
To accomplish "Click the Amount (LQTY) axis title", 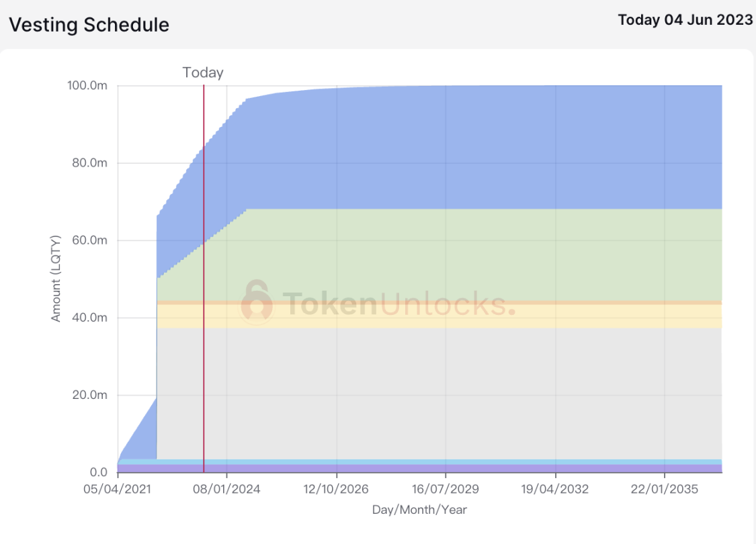I will 56,279.
